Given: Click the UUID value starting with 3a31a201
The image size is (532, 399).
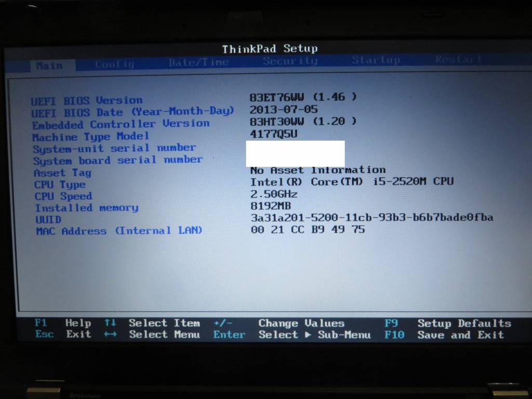Looking at the screenshot, I should pyautogui.click(x=372, y=218).
